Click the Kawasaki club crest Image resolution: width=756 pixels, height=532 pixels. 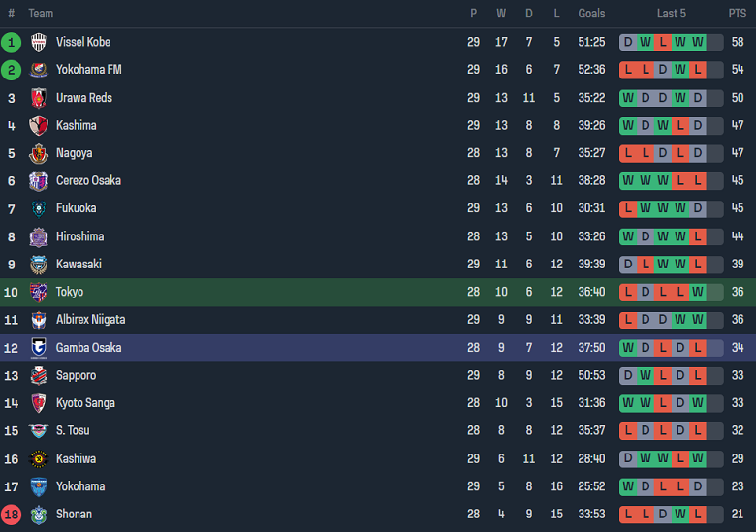39,264
